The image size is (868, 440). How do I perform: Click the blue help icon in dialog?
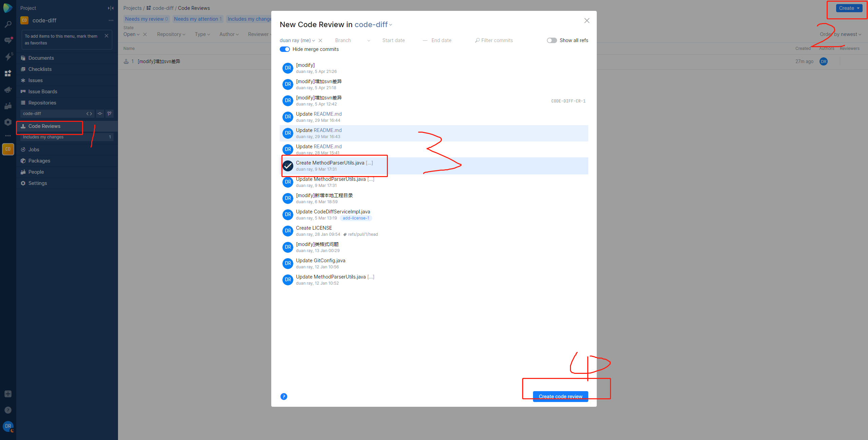point(284,396)
